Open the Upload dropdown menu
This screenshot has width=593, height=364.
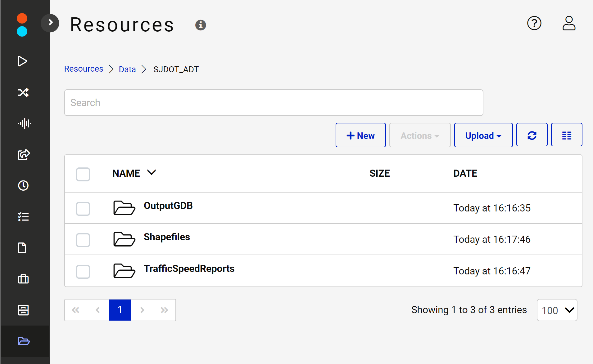click(x=483, y=135)
